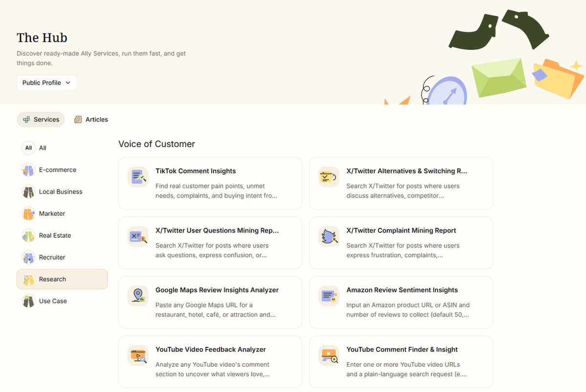Click description 'Paste any Google Maps URL'

(215, 310)
